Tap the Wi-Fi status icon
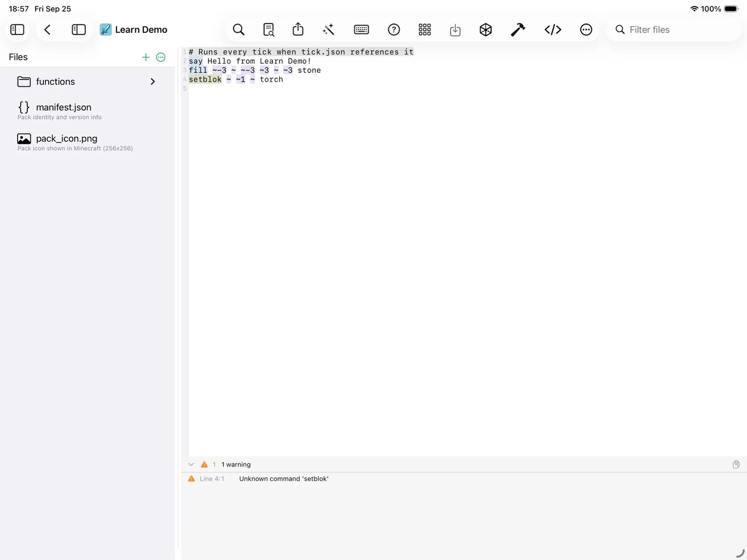Image resolution: width=747 pixels, height=560 pixels. (x=694, y=9)
